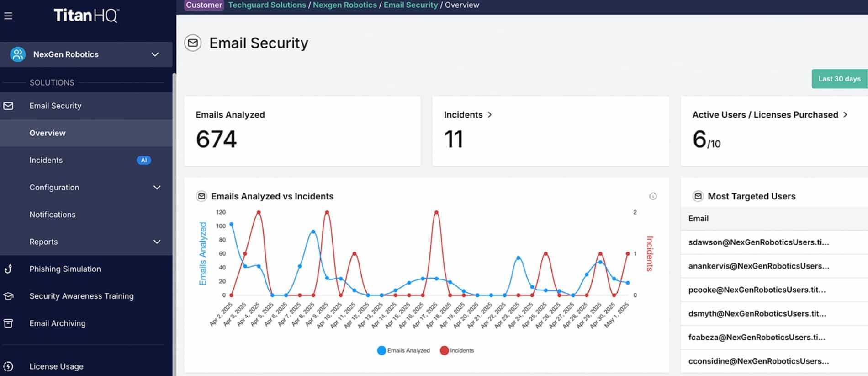Click the envelope icon beside Emails Analyzed vs Incidents
This screenshot has height=376, width=868.
(x=201, y=196)
